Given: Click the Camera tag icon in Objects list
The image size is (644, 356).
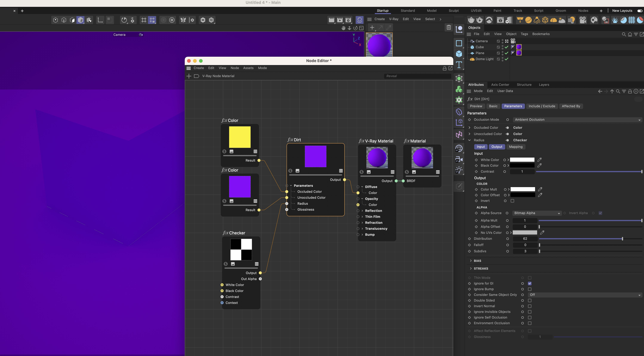Looking at the screenshot, I should pos(513,41).
